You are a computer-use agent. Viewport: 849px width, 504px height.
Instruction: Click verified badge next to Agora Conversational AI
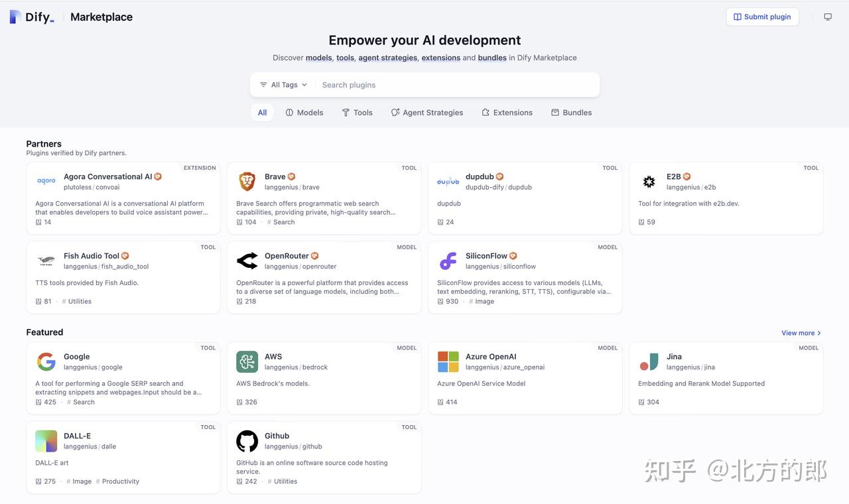point(158,176)
